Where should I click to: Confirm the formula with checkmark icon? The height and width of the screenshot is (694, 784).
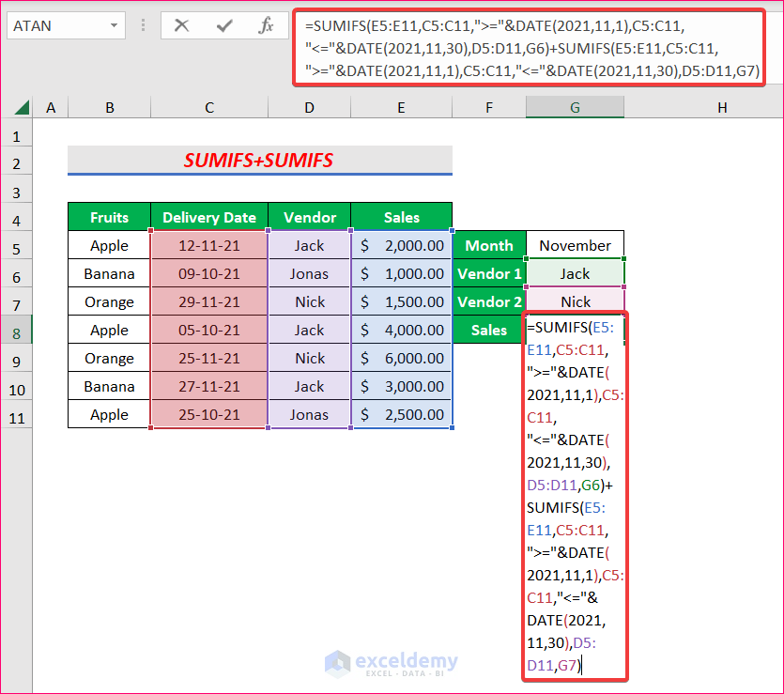(224, 25)
